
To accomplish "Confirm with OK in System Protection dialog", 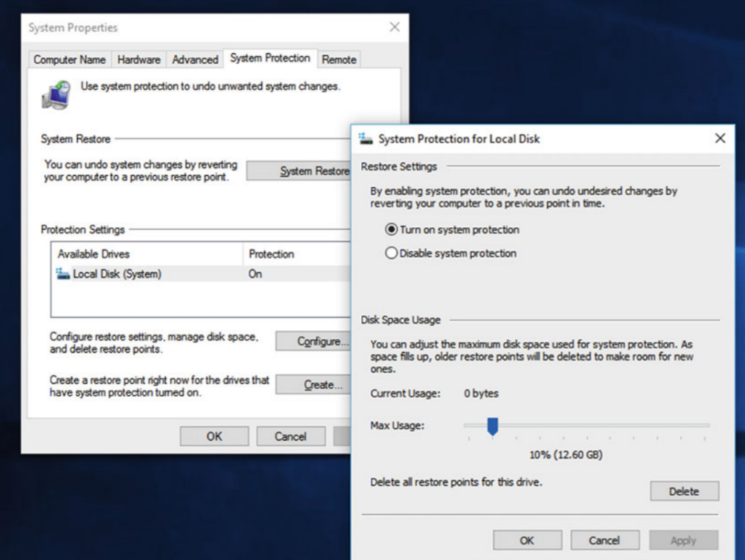I will 527,540.
